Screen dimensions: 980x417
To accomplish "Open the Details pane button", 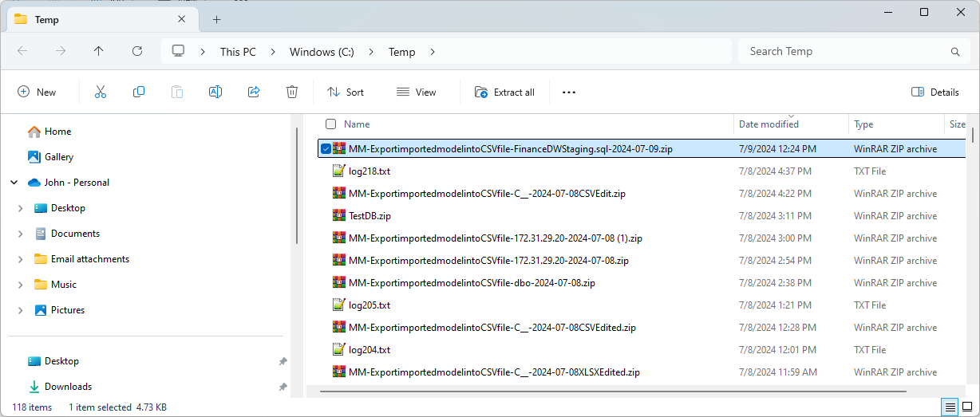I will tap(935, 92).
